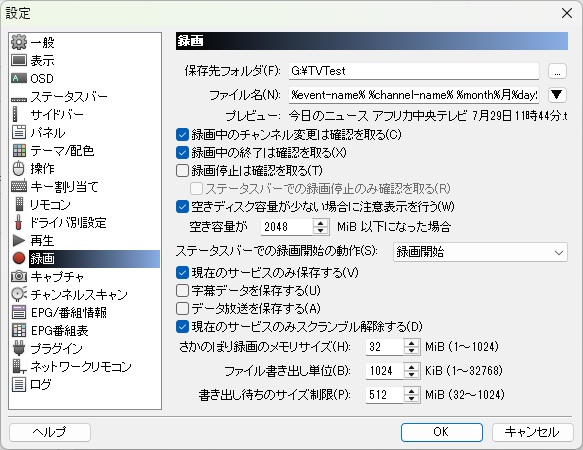The image size is (583, 450).
Task: Increase 書き出し待ちのサイズ制限 value
Action: (412, 390)
